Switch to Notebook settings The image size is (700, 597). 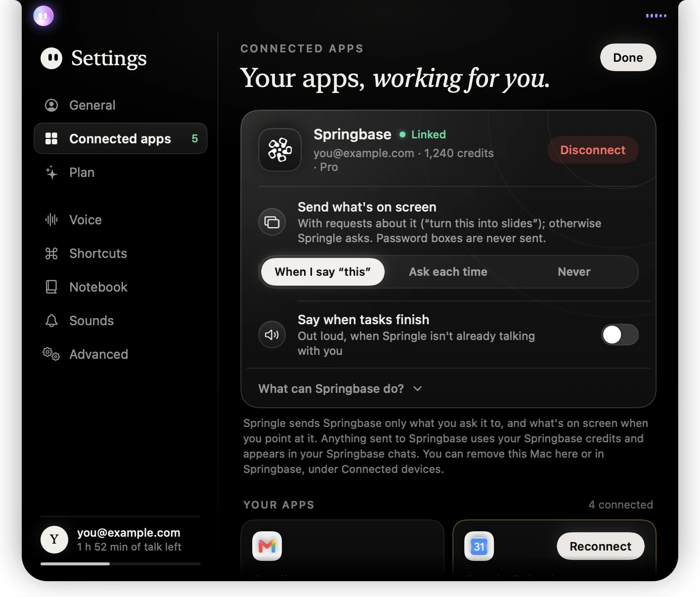[x=121, y=287]
